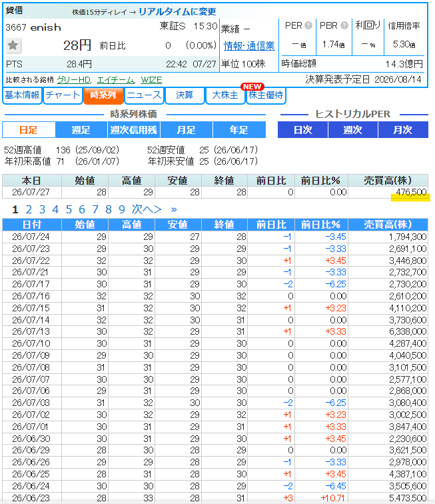Viewport: 435px width, 504px height.
Task: Open the WIZE comparison stock link
Action: click(151, 80)
